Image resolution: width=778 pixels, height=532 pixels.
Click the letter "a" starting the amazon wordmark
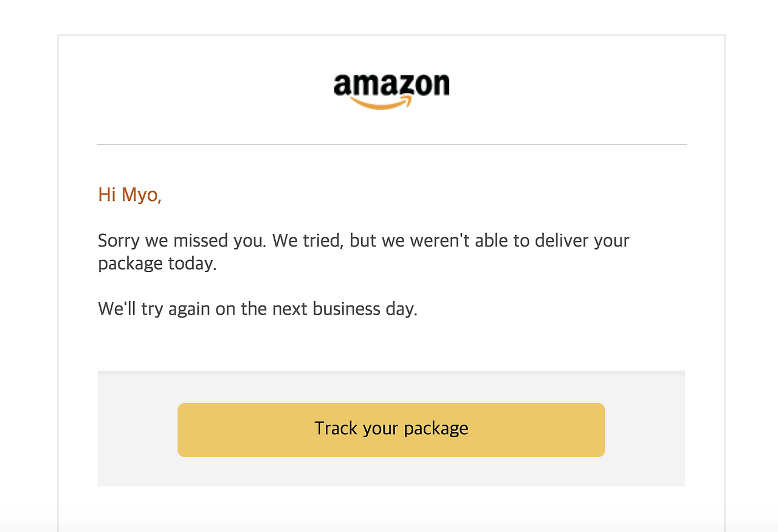(x=343, y=86)
